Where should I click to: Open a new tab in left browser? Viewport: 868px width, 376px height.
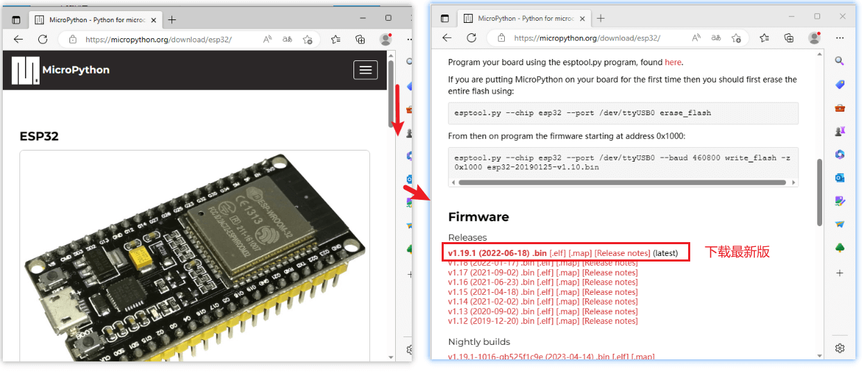(172, 19)
